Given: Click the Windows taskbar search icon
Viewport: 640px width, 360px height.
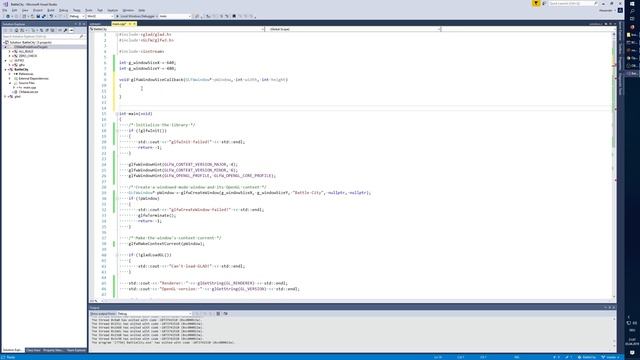Looking at the screenshot, I should pos(632,11).
